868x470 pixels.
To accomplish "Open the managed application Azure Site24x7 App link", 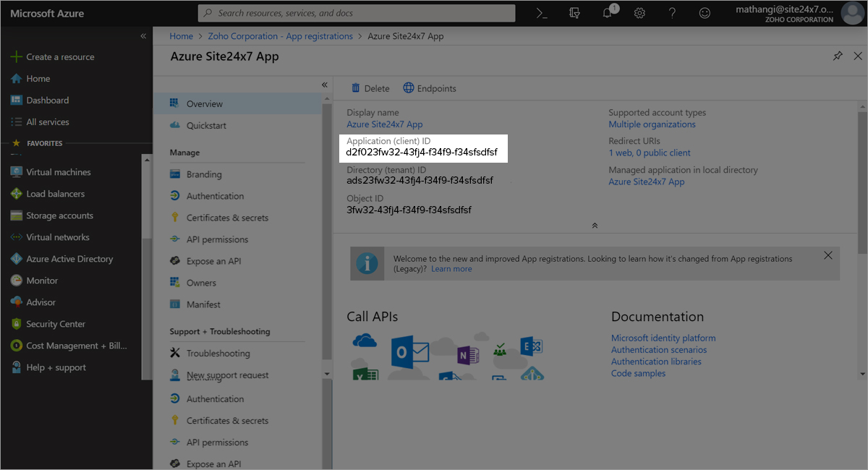I will coord(647,182).
